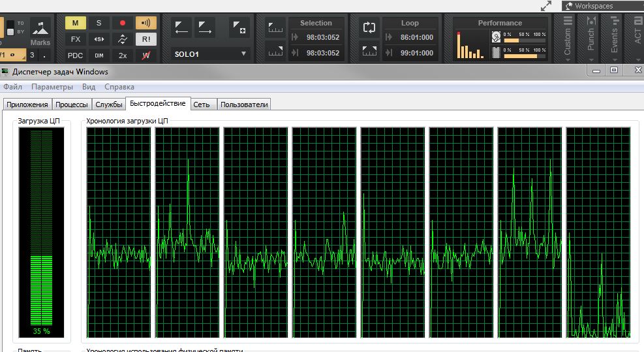This screenshot has height=352, width=644.
Task: Toggle the DIM solo button
Action: 99,55
